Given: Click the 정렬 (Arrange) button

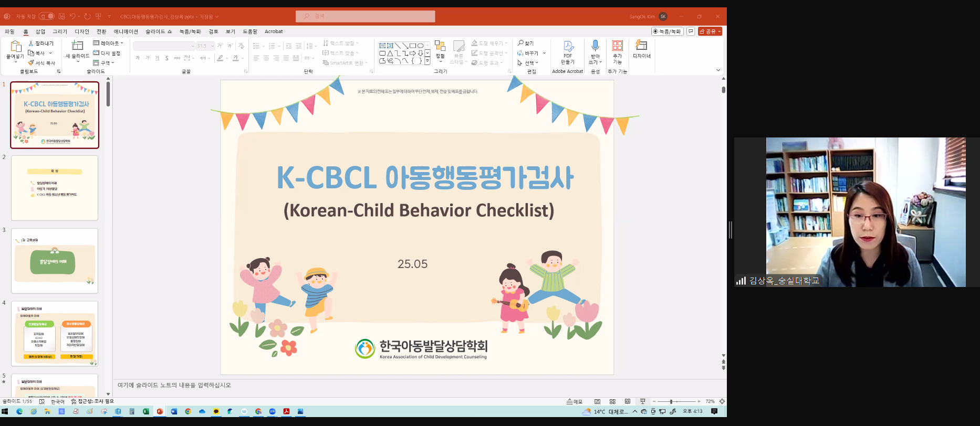Looking at the screenshot, I should tap(440, 51).
